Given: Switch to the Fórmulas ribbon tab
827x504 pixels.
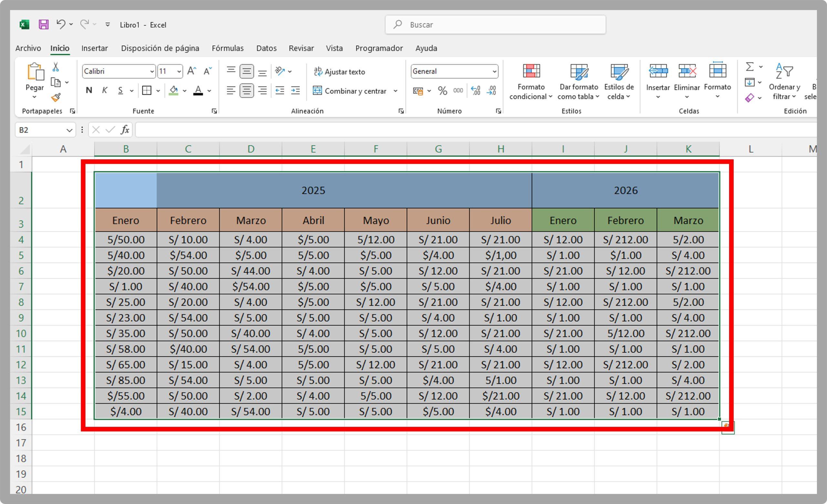Looking at the screenshot, I should click(227, 48).
